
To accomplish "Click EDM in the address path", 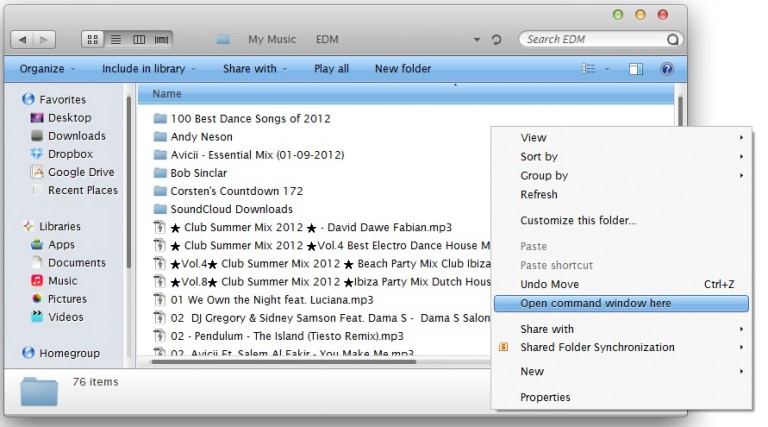I will [327, 39].
